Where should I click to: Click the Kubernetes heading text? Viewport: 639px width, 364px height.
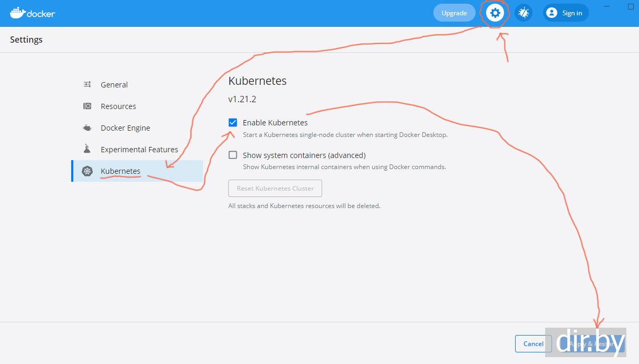(x=257, y=81)
